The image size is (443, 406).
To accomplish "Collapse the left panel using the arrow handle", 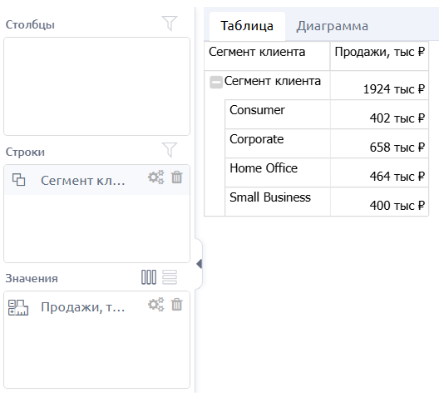I will 199,264.
